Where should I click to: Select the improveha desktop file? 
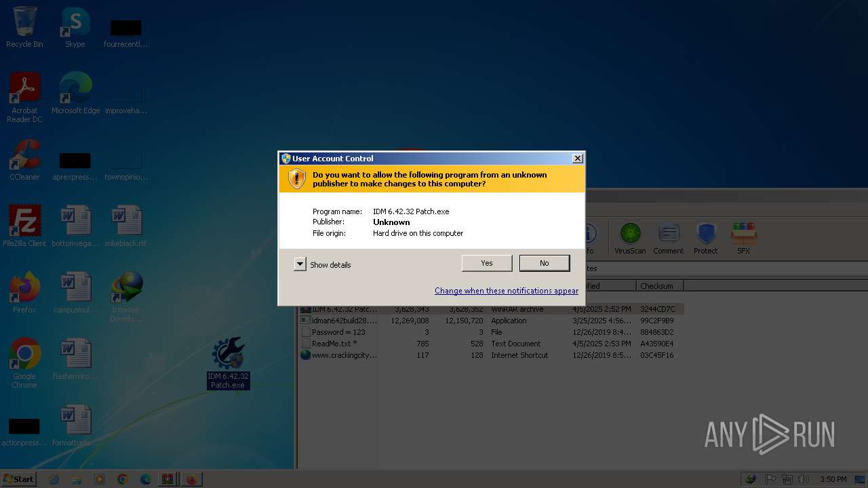(126, 99)
